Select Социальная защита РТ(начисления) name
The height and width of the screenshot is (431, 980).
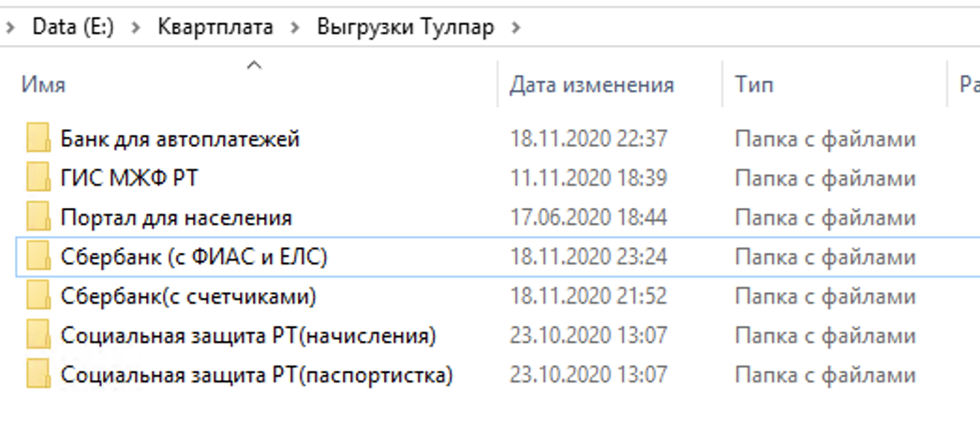point(248,336)
